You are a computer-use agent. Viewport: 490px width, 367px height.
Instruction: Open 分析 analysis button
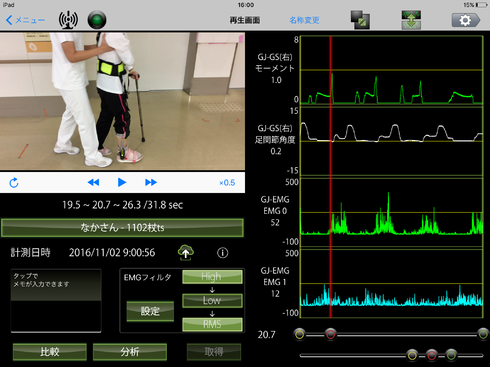click(x=130, y=352)
